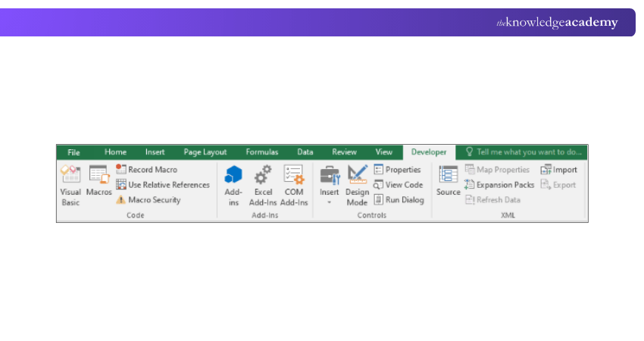Click the Properties button
This screenshot has width=644, height=341.
click(397, 170)
